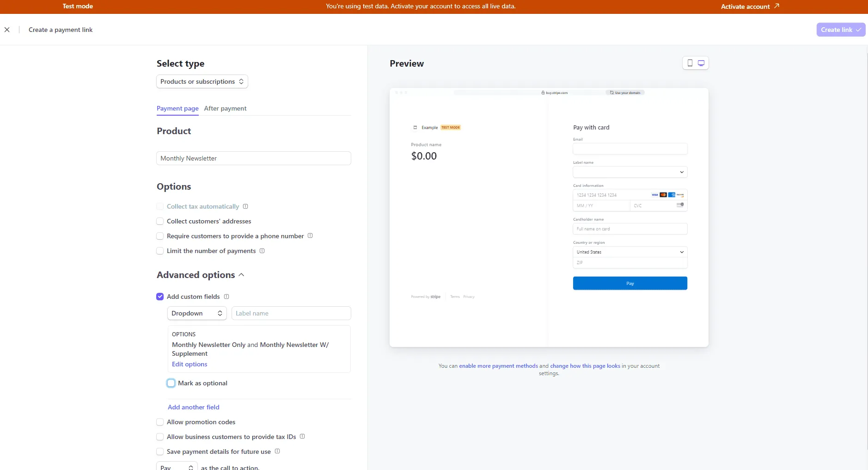Uncheck the Add custom fields checkbox
The height and width of the screenshot is (470, 868).
(x=159, y=297)
